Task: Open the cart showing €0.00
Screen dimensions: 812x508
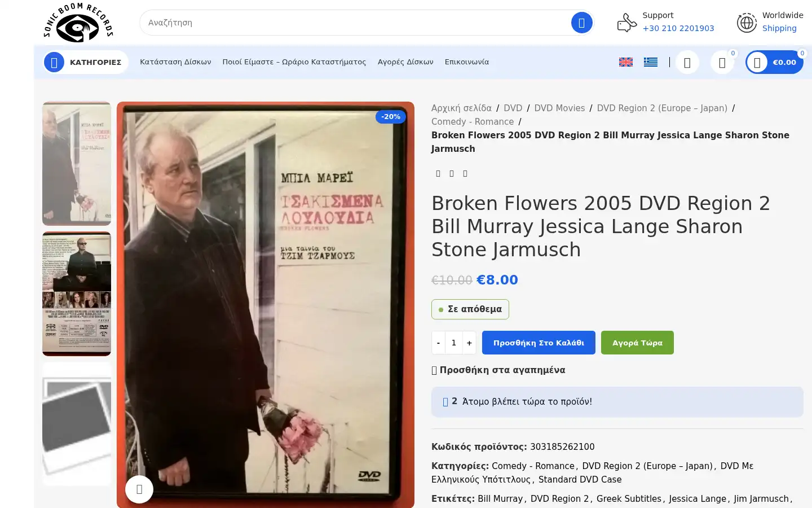Action: (774, 62)
